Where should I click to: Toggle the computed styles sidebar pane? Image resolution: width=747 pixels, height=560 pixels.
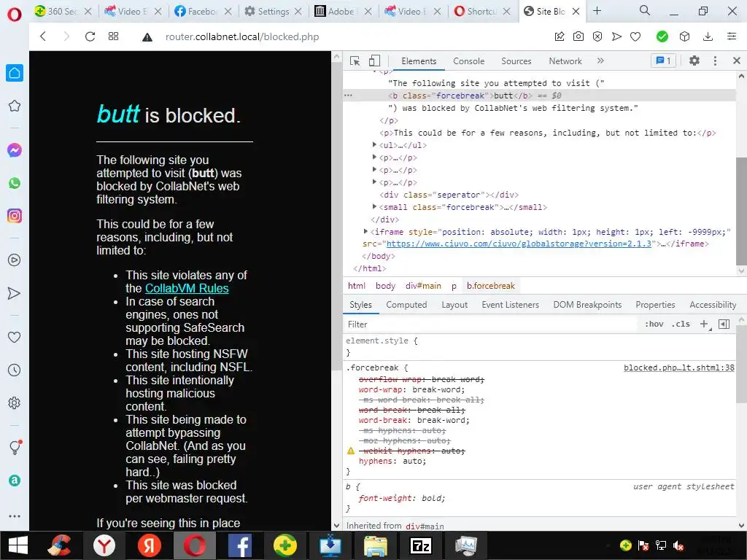click(724, 324)
